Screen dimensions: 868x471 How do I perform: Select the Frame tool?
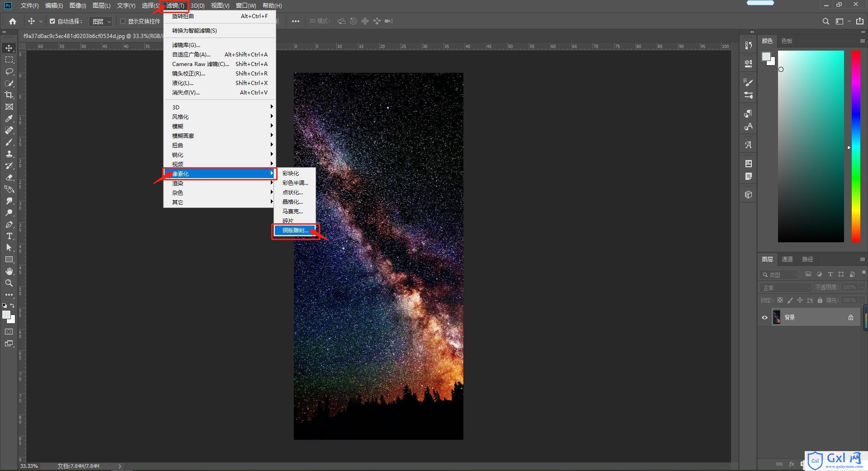[9, 107]
